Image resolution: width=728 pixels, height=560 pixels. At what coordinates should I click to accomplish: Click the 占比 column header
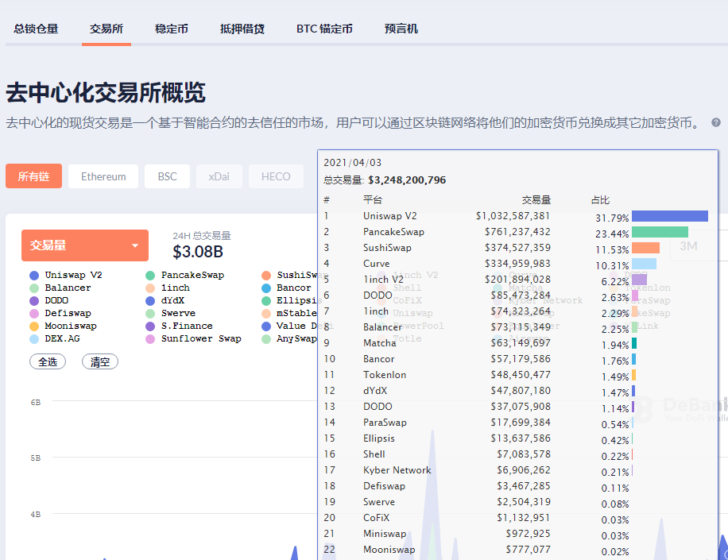(x=600, y=200)
